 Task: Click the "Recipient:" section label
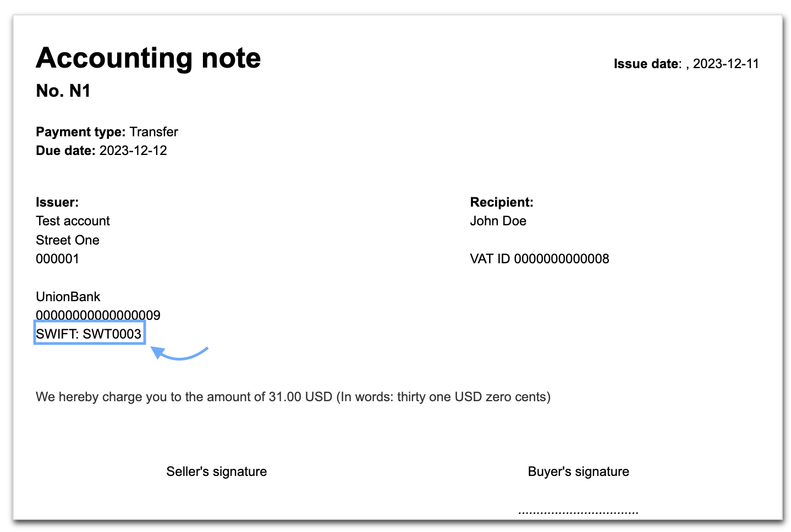(502, 202)
